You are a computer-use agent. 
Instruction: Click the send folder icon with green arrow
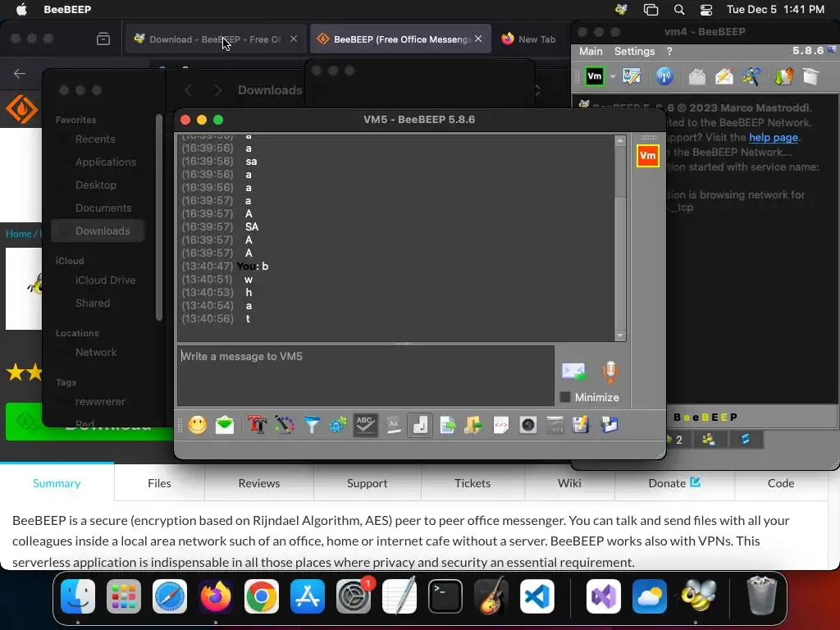(x=473, y=426)
